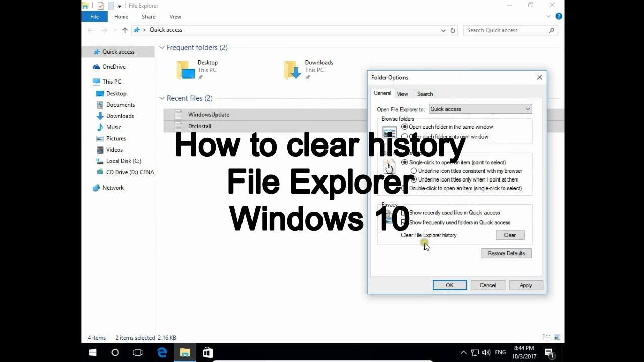This screenshot has width=644, height=362.
Task: Choose Double-click to open an item
Action: (x=405, y=188)
